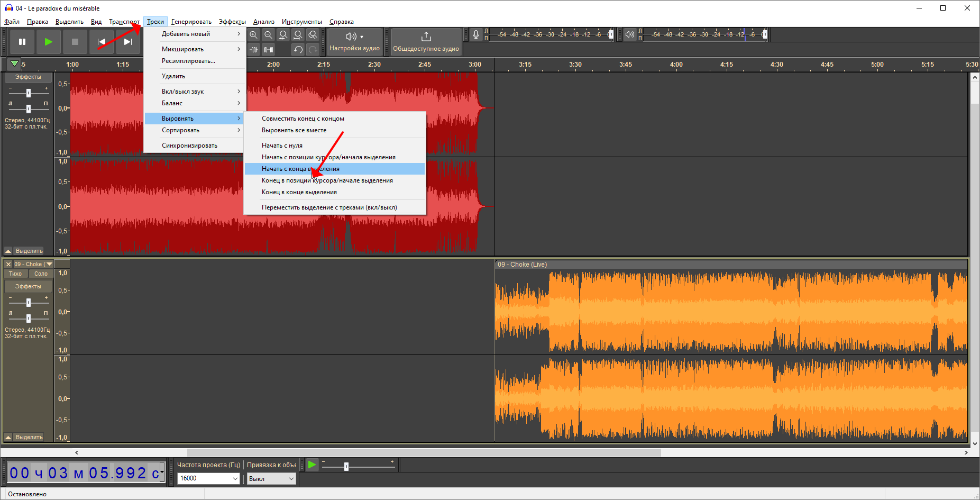Choose Ресэмплировать... menu entry
The image size is (980, 500).
pos(195,61)
